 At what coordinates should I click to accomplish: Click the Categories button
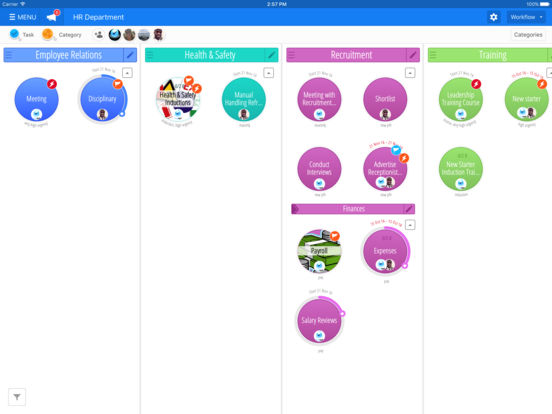(528, 34)
